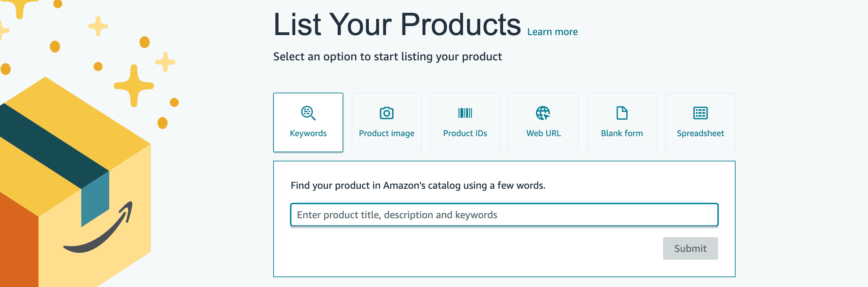868x287 pixels.
Task: Select the Blank form document icon
Action: pyautogui.click(x=622, y=113)
